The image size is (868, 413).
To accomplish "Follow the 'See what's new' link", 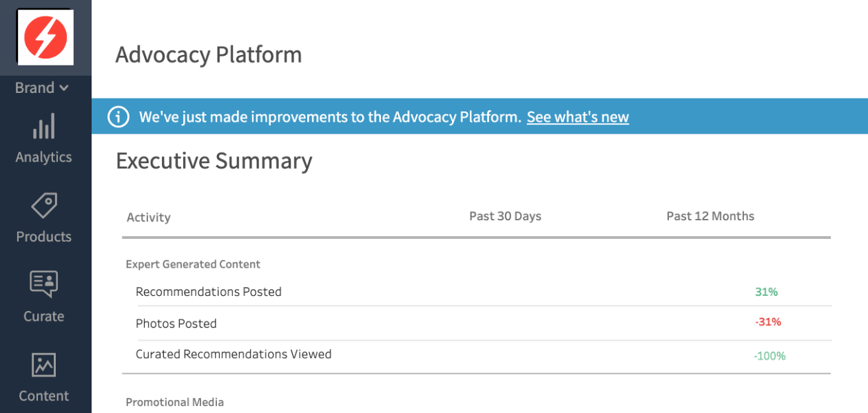I will 578,117.
